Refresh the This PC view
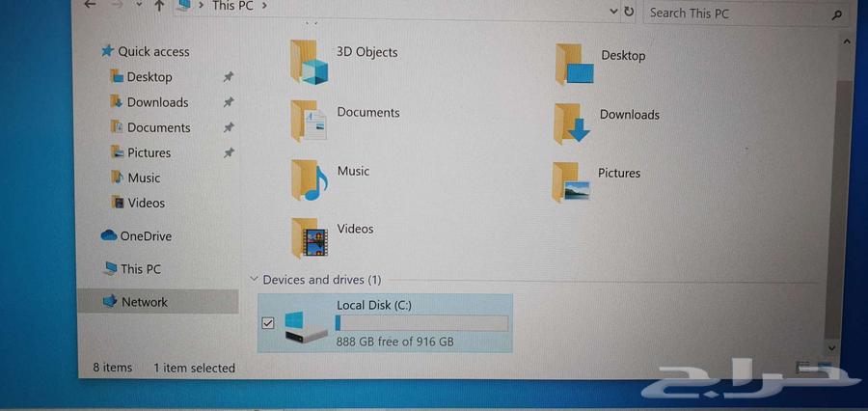 (x=628, y=11)
